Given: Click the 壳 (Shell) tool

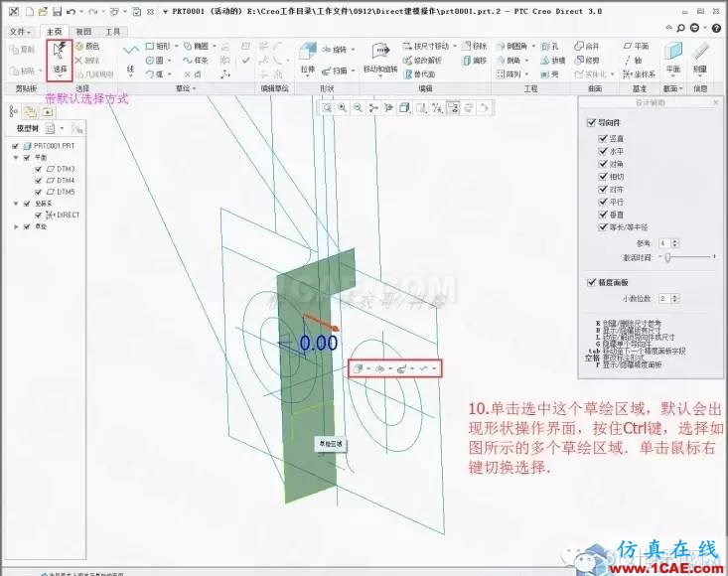Looking at the screenshot, I should tap(550, 73).
